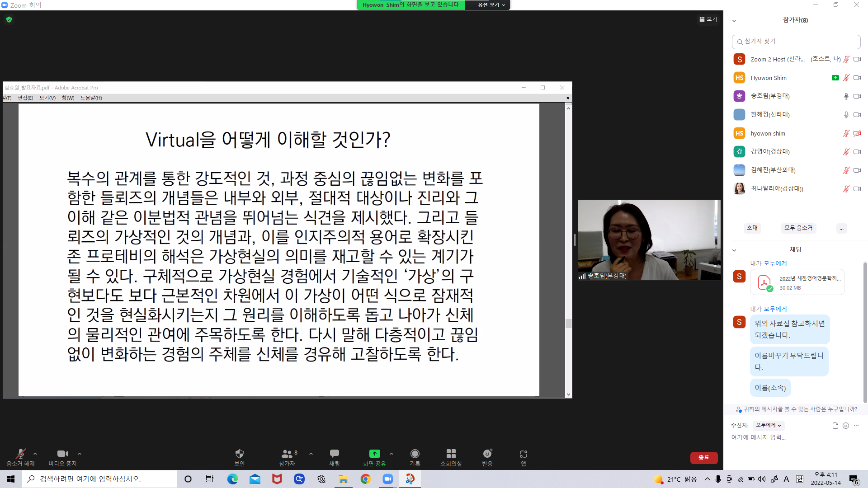Open 도움말(H) menu in Acrobat
868x488 pixels.
(91, 98)
